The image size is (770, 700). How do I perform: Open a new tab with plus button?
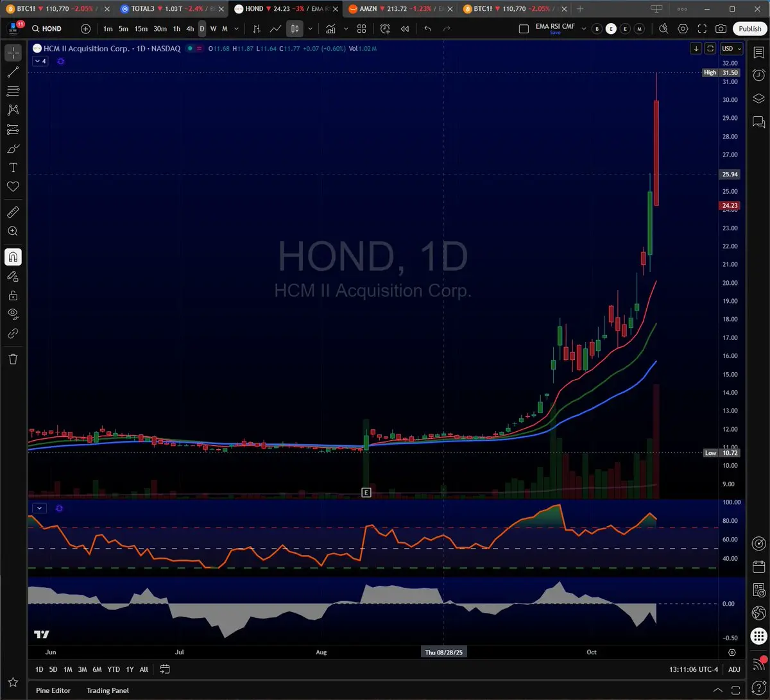580,9
